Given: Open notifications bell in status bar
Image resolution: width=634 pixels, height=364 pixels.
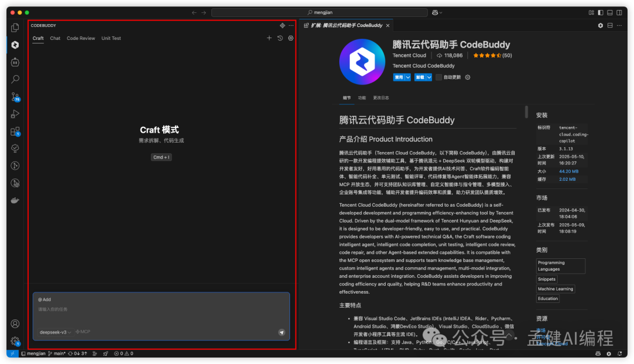Looking at the screenshot, I should [620, 353].
